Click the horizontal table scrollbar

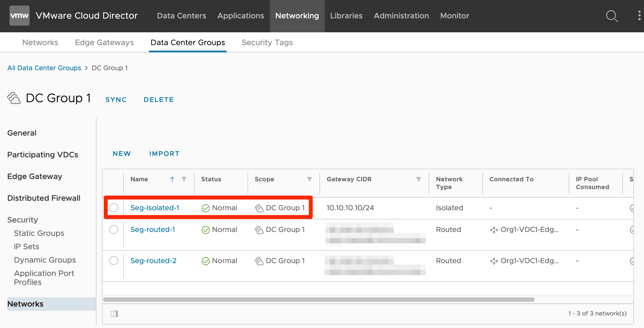click(319, 300)
